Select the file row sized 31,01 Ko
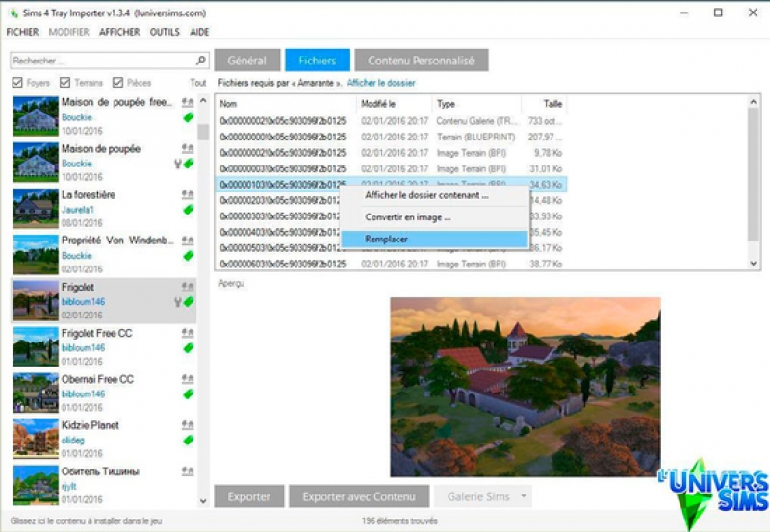Image resolution: width=770 pixels, height=532 pixels. (392, 168)
